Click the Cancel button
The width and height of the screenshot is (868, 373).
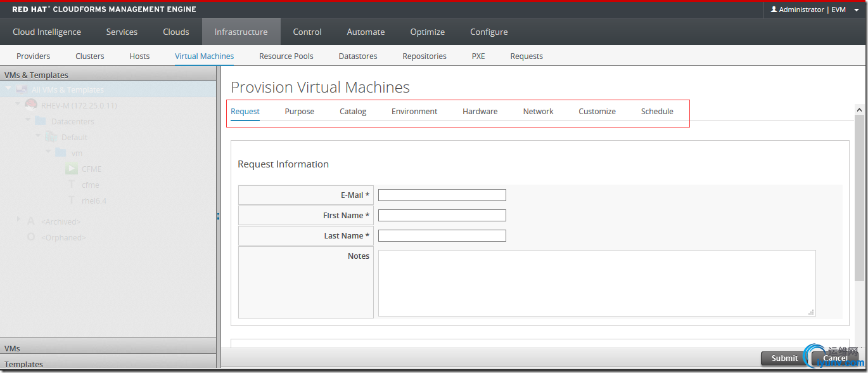pyautogui.click(x=834, y=358)
